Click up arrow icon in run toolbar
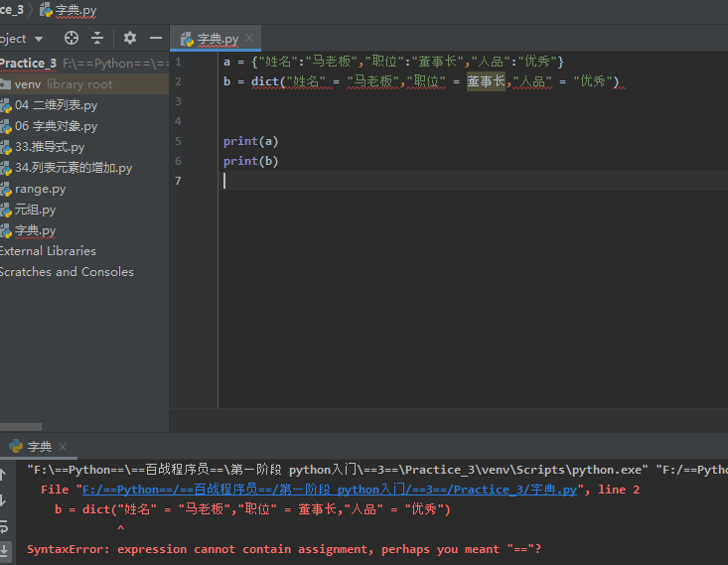Viewport: 728px width, 565px height. click(3, 475)
